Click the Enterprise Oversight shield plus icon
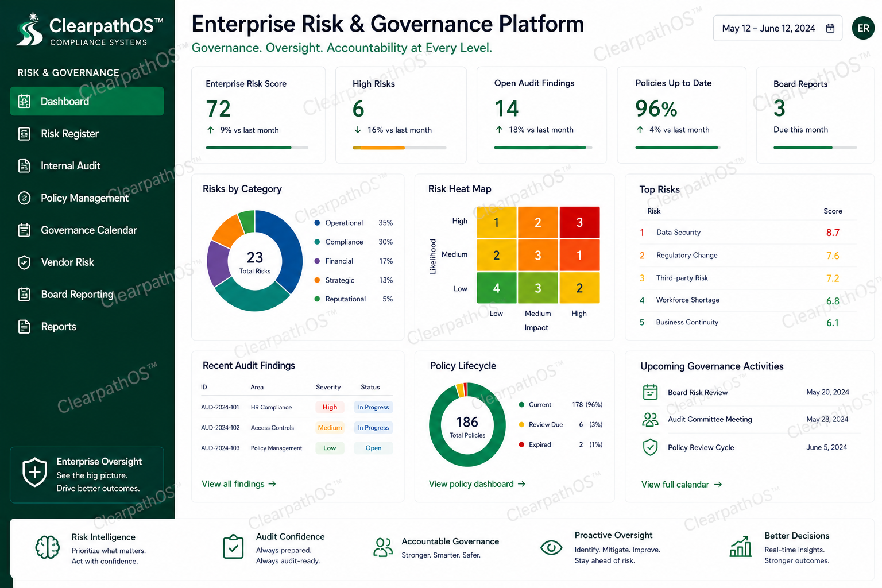Viewport: 882px width, 588px height. click(34, 473)
